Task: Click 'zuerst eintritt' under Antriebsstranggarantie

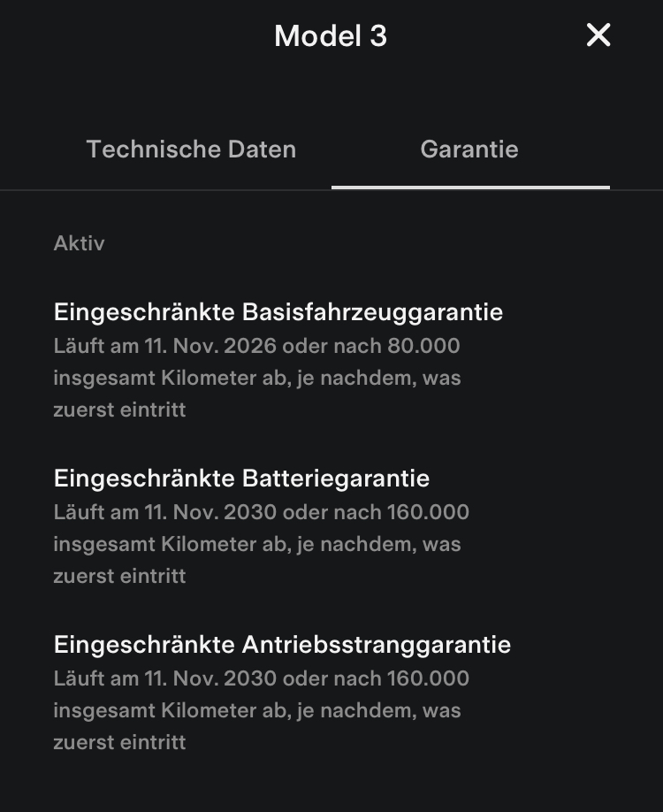Action: tap(119, 742)
